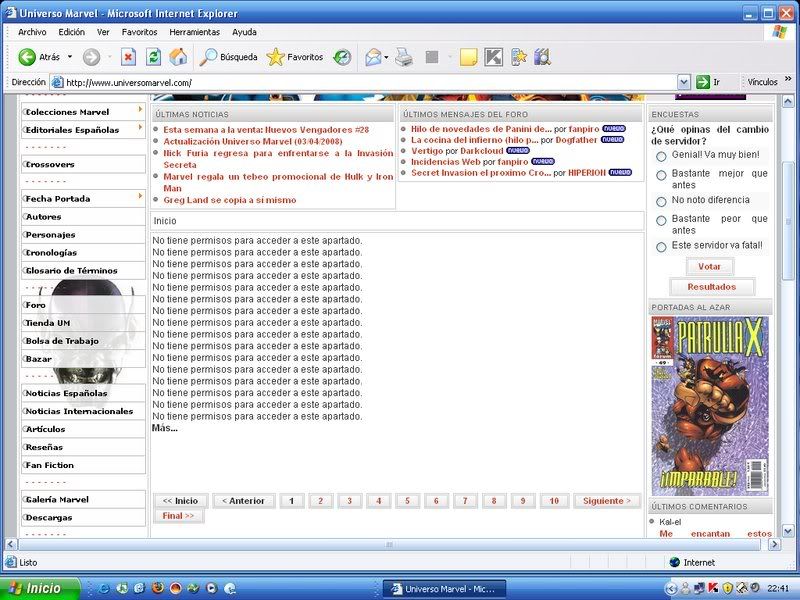
Task: Launch Internet Explorer from quick launch
Action: (104, 588)
